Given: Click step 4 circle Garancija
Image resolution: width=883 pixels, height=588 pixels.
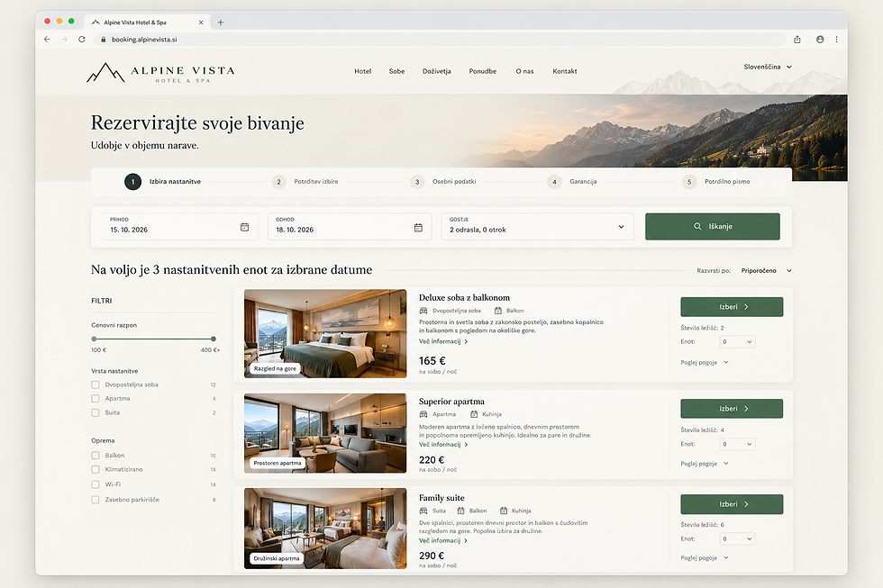Looking at the screenshot, I should click(x=554, y=182).
